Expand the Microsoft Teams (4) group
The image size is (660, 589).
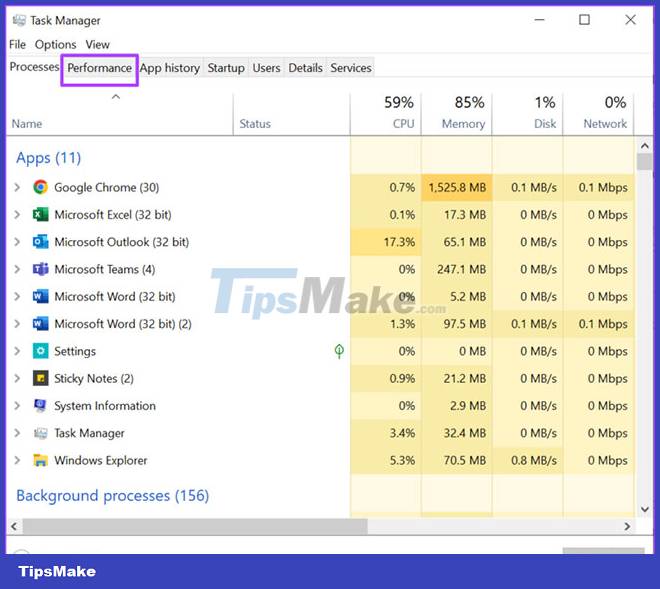(x=17, y=269)
